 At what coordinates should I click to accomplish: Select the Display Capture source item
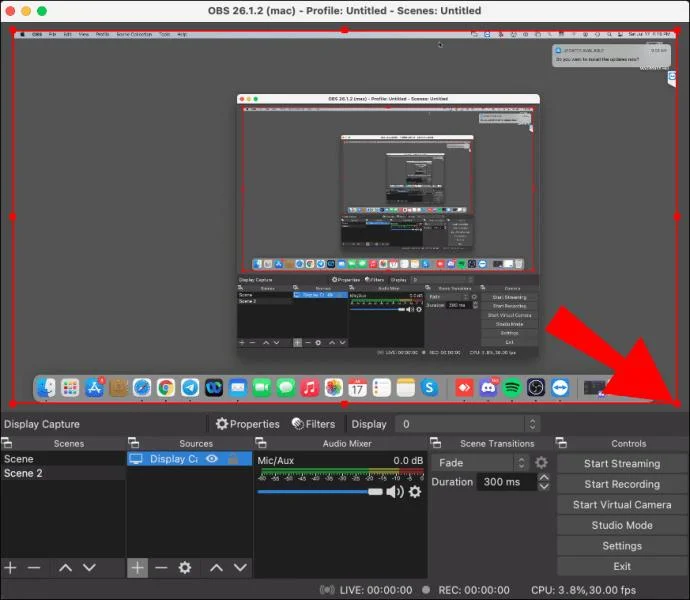[189, 459]
